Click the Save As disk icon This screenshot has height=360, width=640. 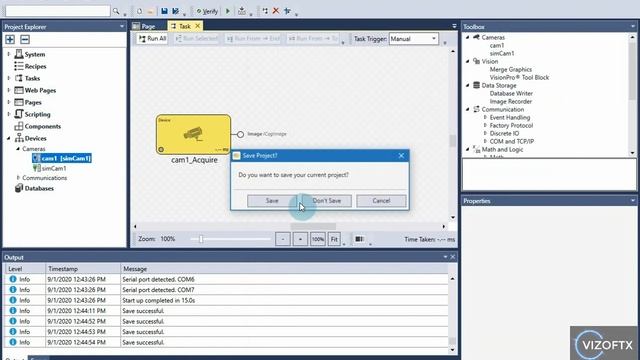point(176,11)
